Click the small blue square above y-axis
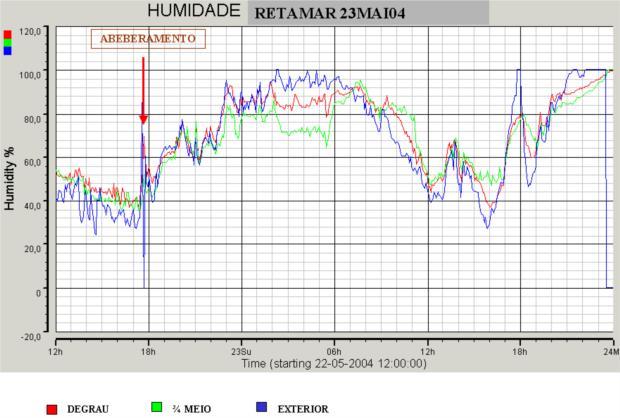Viewport: 620px width, 418px height. click(8, 51)
